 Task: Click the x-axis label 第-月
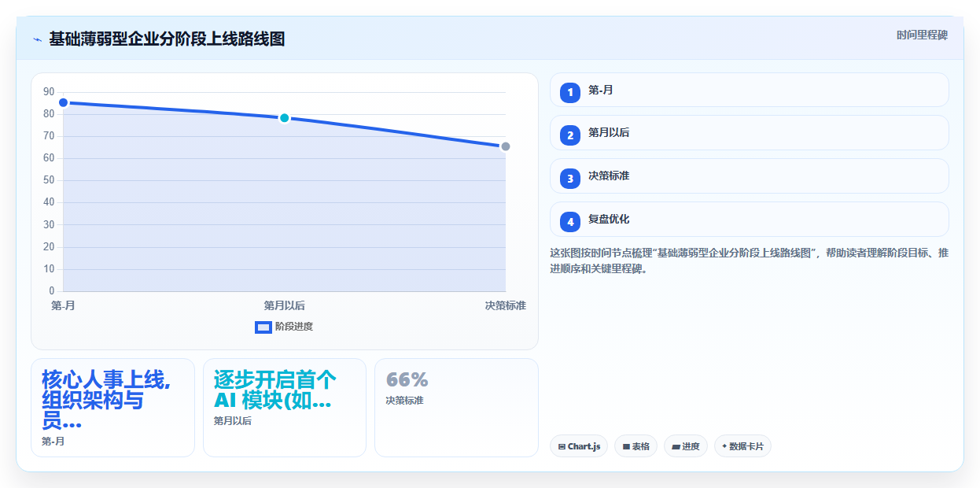coord(64,305)
